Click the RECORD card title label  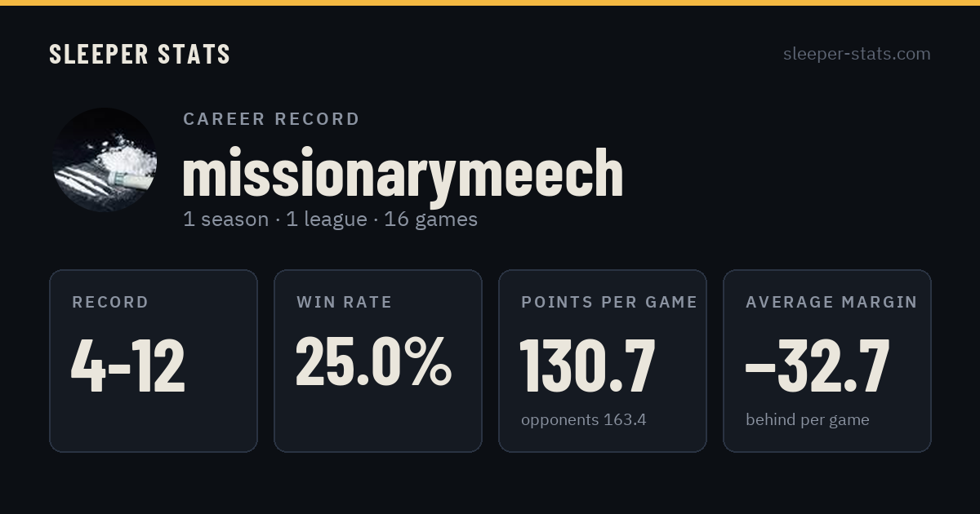(x=110, y=302)
